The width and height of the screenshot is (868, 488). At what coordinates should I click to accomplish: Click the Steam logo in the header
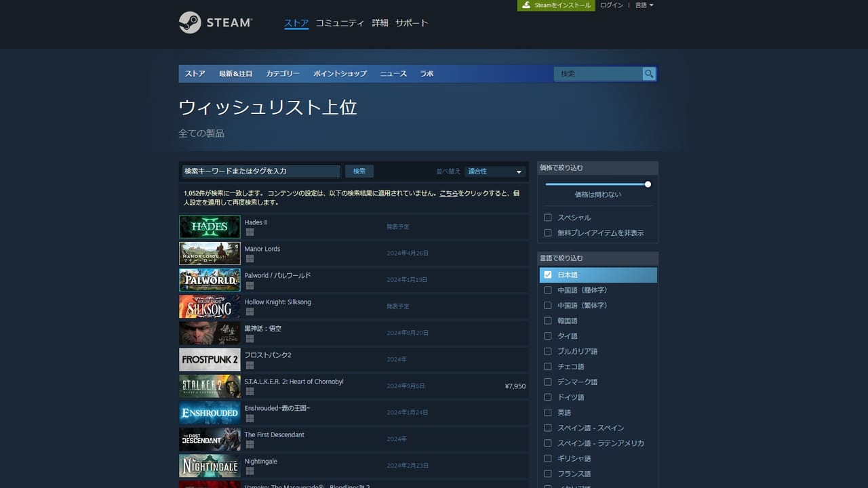coord(216,22)
